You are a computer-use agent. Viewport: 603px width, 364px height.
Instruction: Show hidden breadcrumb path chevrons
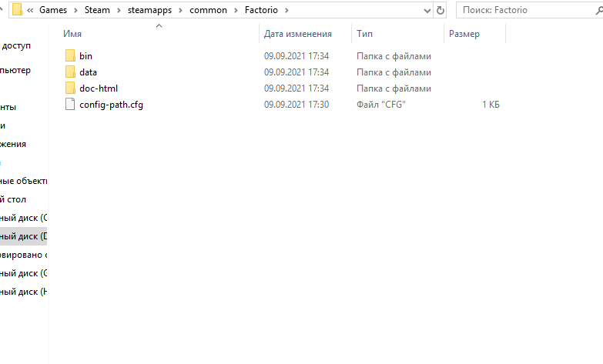30,10
